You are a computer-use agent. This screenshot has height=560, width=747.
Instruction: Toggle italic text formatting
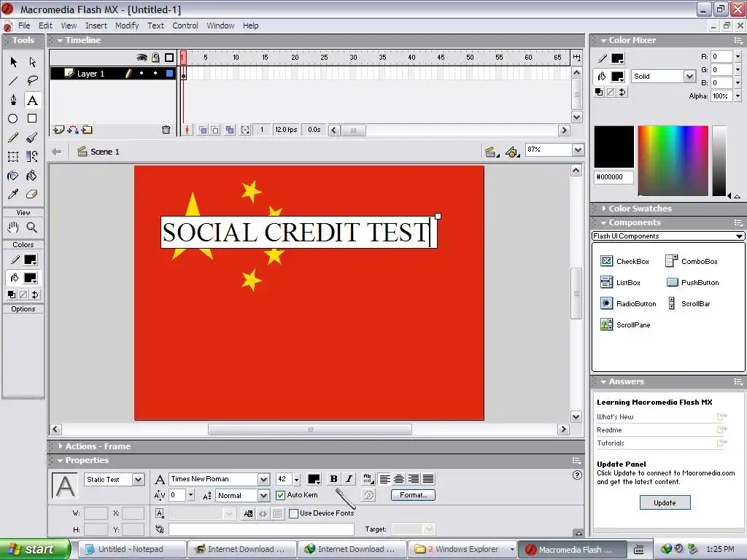[349, 479]
